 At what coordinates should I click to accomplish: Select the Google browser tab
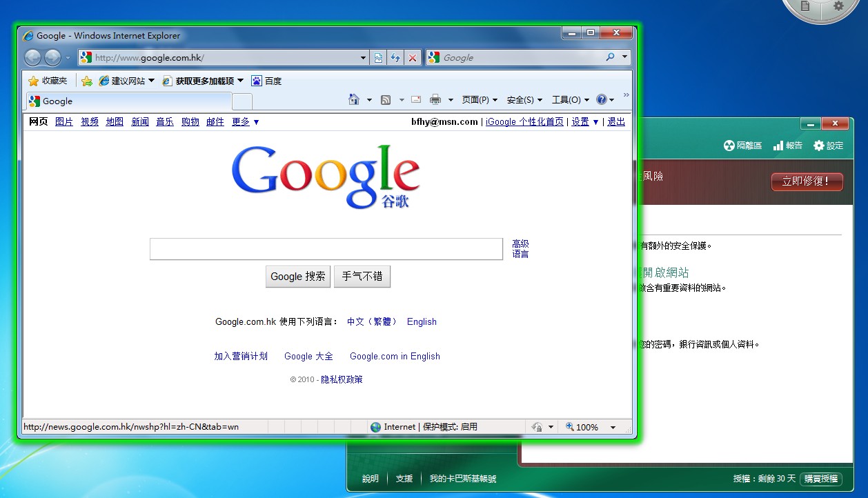pos(128,101)
